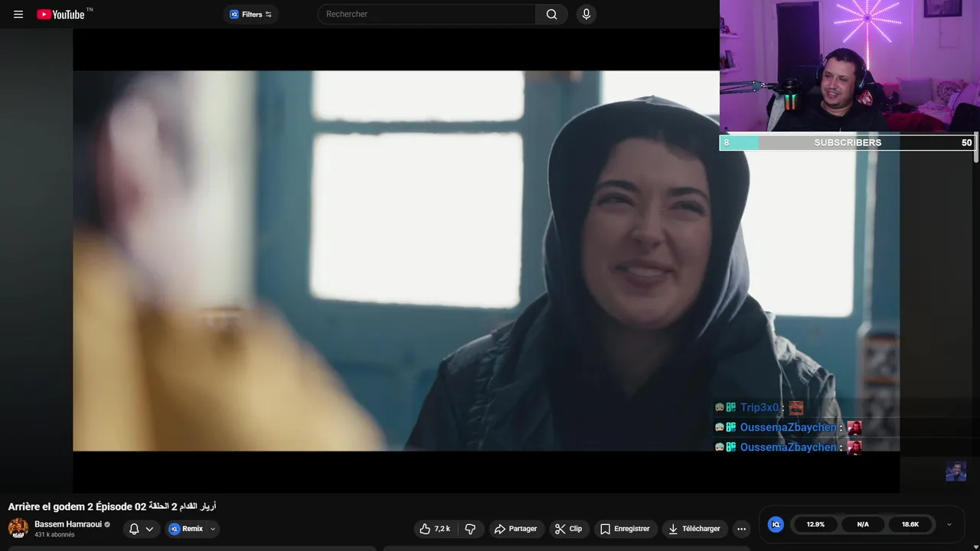980x551 pixels.
Task: Open the notification bell dropdown
Action: [142, 529]
